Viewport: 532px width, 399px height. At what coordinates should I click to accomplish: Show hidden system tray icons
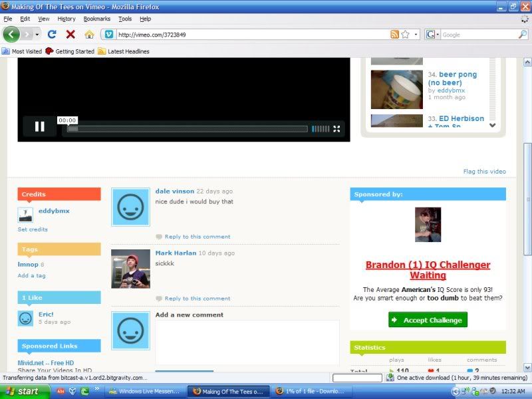point(456,392)
